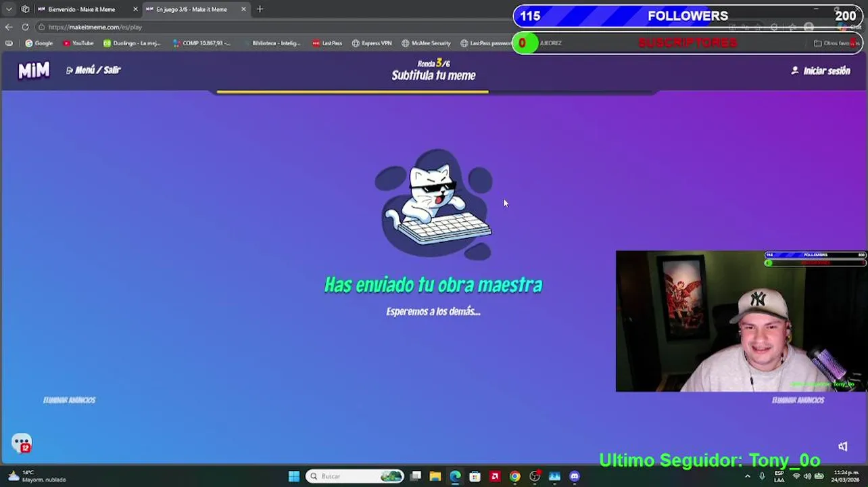
Task: Open Windows Start menu
Action: click(x=294, y=476)
